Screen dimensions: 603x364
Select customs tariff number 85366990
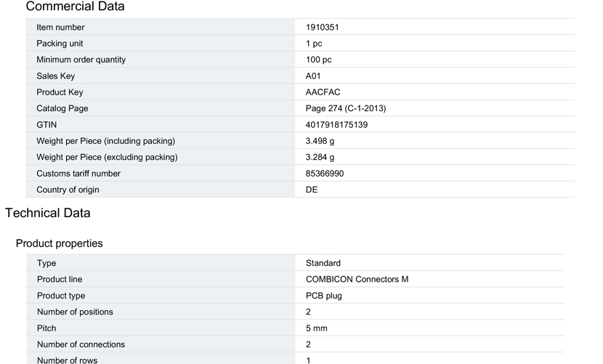point(325,174)
